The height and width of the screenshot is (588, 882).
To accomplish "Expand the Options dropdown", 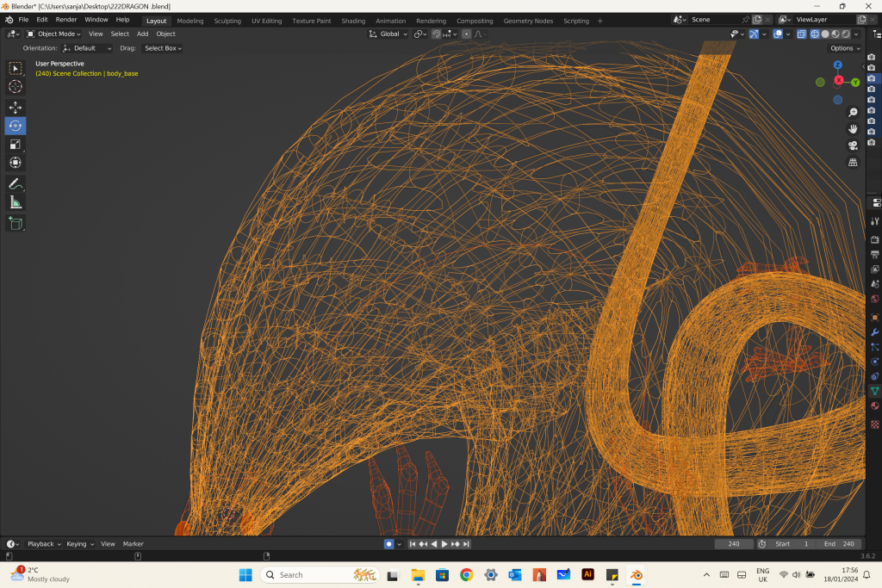I will [846, 48].
